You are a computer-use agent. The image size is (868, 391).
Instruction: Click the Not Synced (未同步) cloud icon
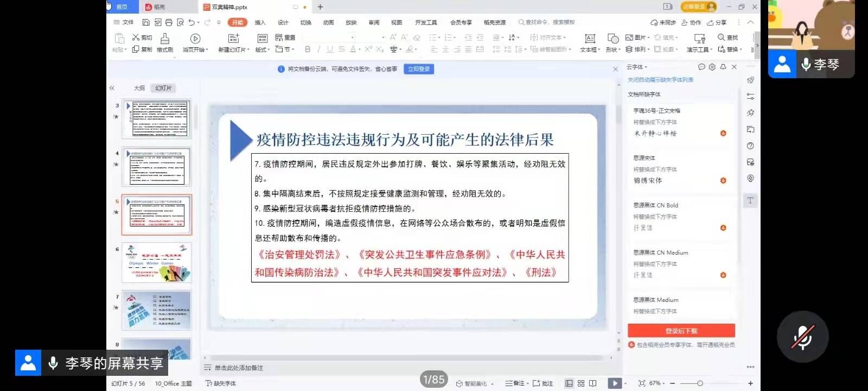[663, 22]
